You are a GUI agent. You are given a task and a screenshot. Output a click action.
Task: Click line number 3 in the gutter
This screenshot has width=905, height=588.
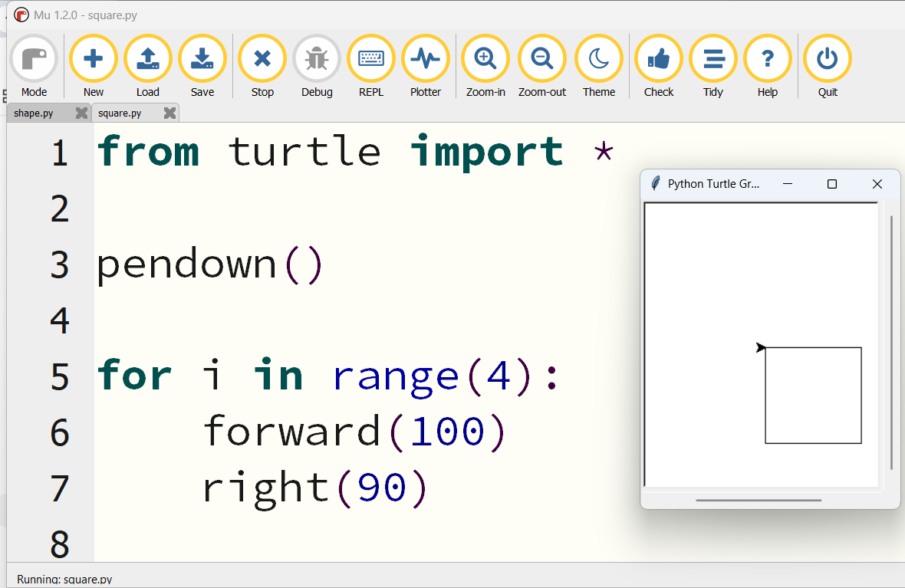pyautogui.click(x=60, y=264)
